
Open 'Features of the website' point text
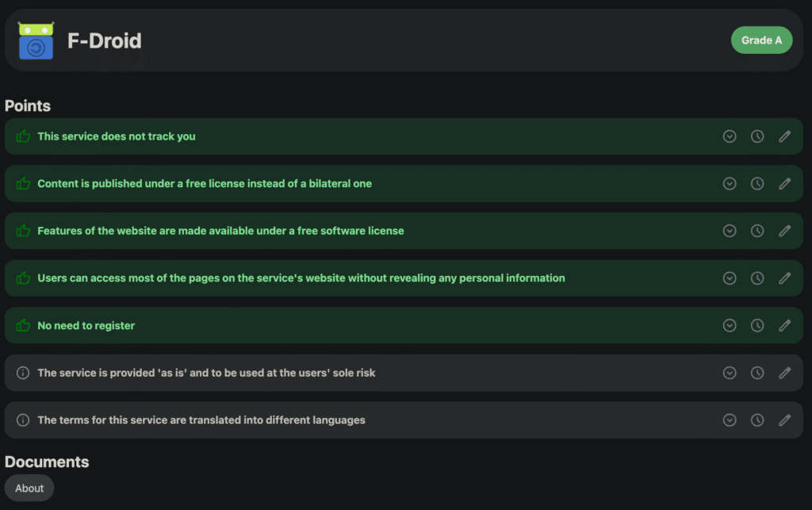tap(220, 231)
